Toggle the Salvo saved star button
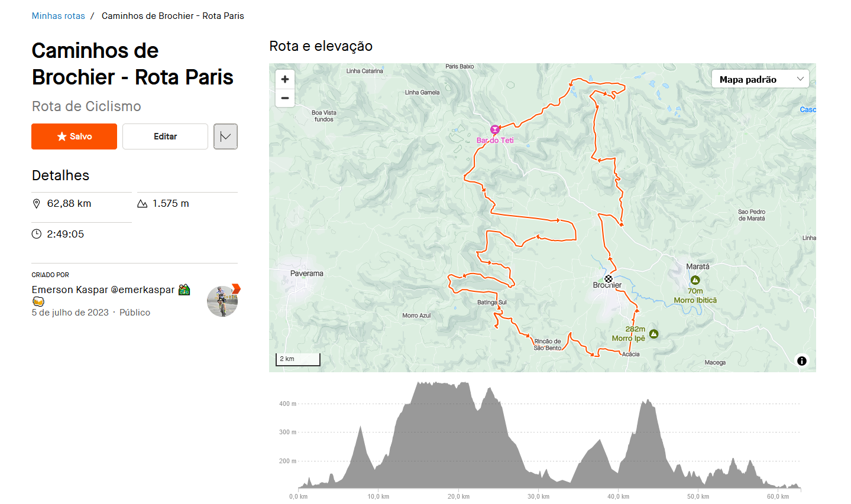This screenshot has height=504, width=851. click(75, 136)
